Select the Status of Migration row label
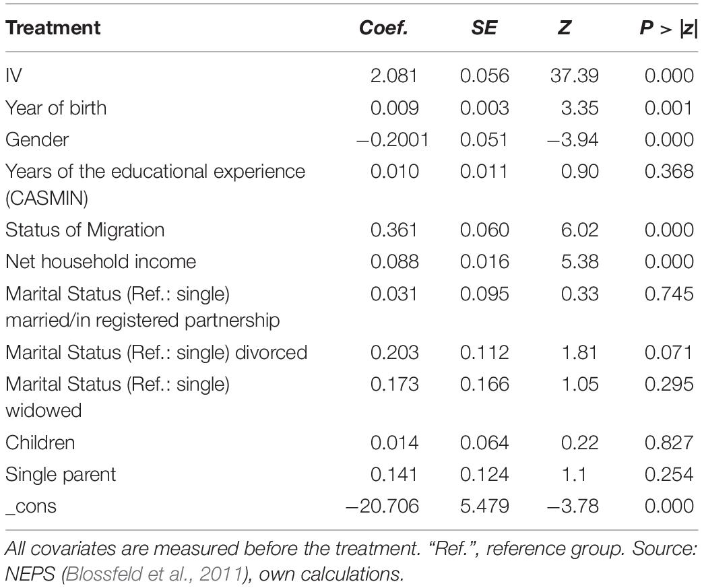Screen dimensions: 702x588 click(x=85, y=230)
